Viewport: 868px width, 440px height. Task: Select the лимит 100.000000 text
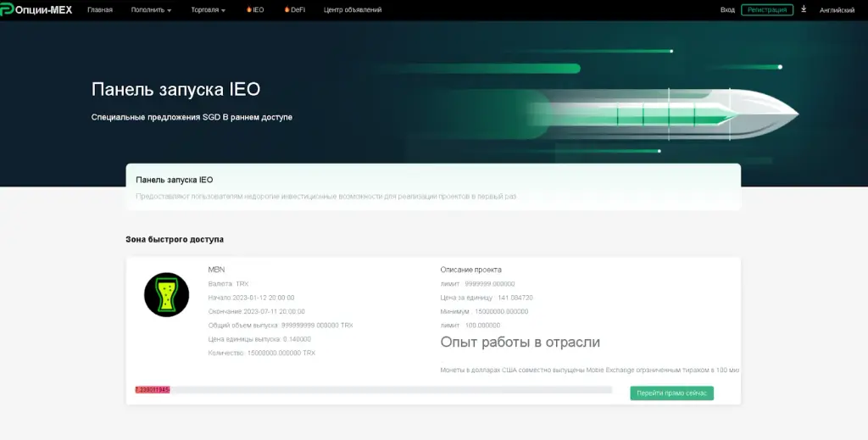(470, 326)
